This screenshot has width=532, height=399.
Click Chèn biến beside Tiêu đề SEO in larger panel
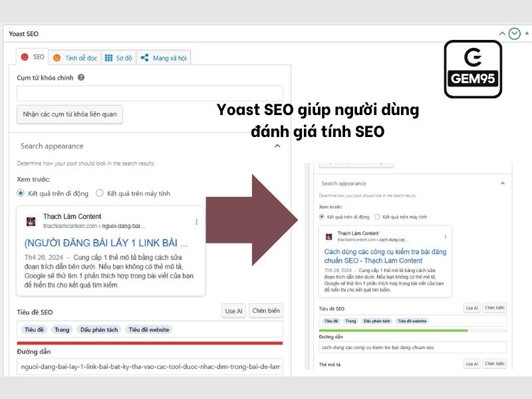click(266, 311)
